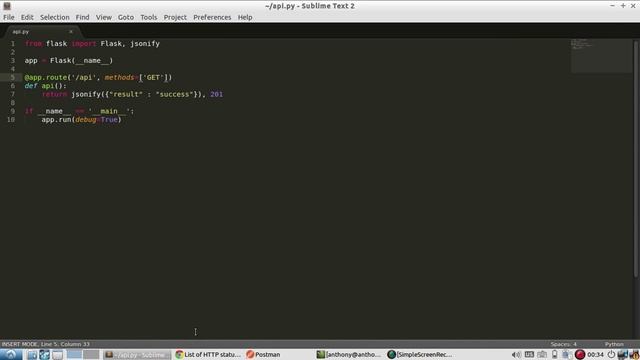The width and height of the screenshot is (640, 360).
Task: Close the api.py tab
Action: pyautogui.click(x=71, y=31)
